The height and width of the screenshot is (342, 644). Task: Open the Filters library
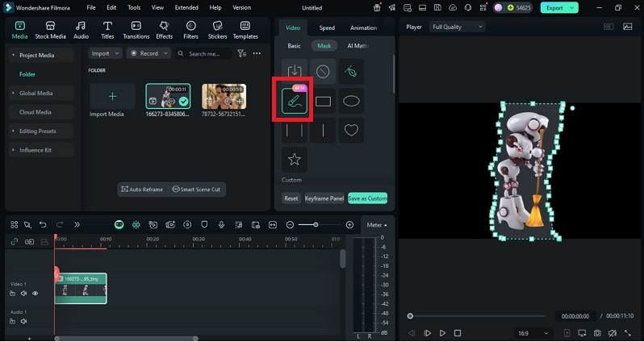[x=191, y=31]
